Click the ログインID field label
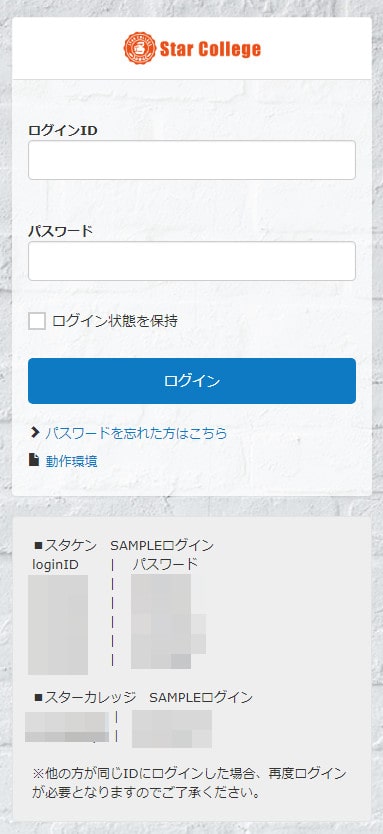This screenshot has width=383, height=834. (63, 130)
